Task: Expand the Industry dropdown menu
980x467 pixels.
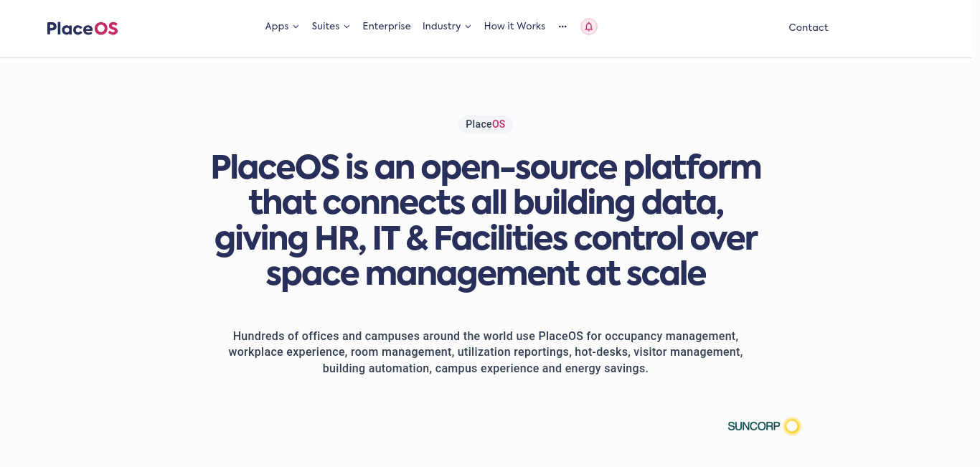Action: 447,27
